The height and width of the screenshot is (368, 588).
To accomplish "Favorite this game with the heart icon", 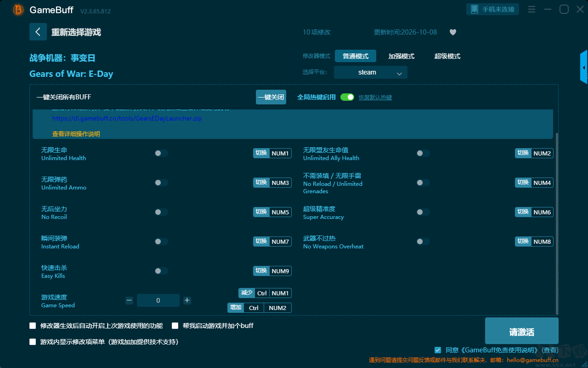I will [x=452, y=32].
